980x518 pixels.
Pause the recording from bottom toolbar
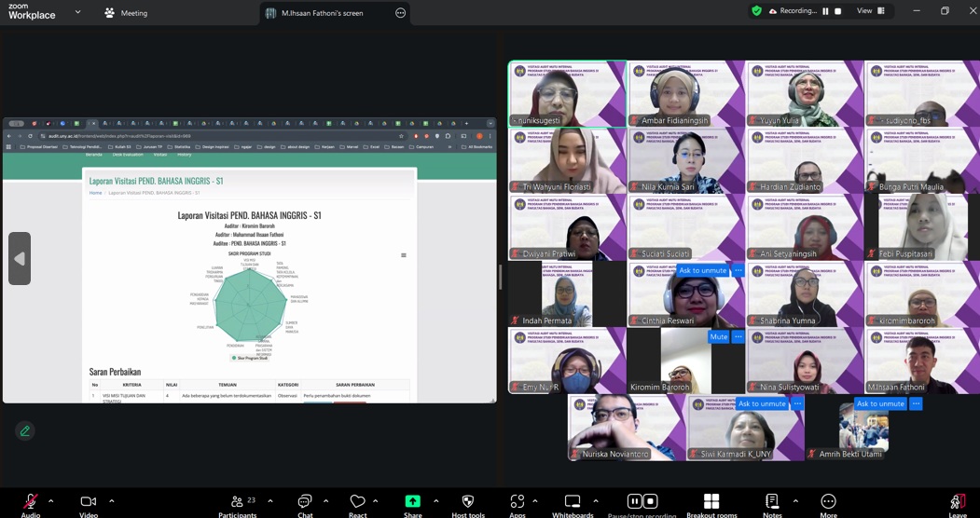tap(634, 501)
